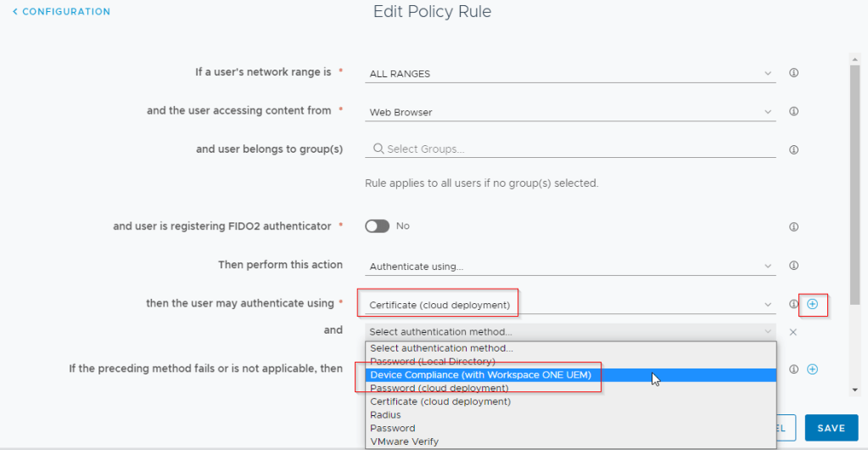Click info icon for FIDO2 authenticator row
The height and width of the screenshot is (450, 868).
[794, 227]
